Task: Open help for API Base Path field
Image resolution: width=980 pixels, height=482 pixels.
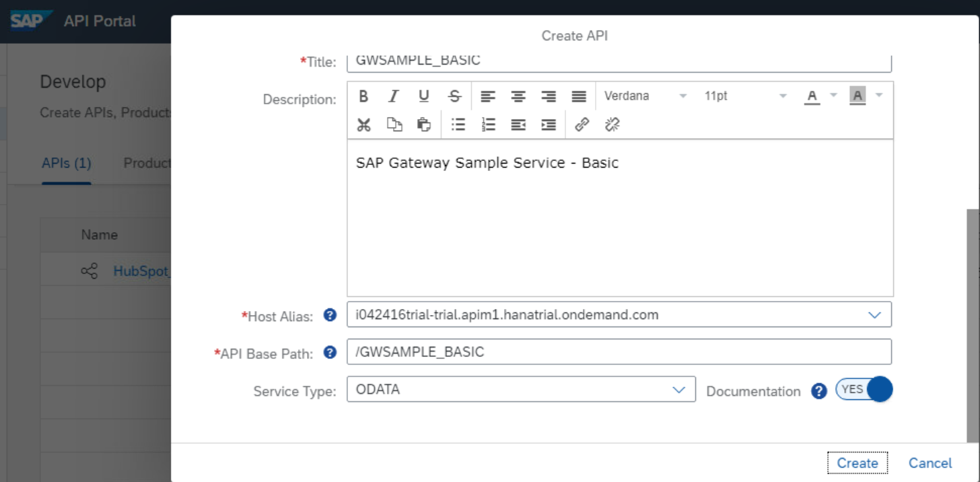Action: (x=330, y=352)
